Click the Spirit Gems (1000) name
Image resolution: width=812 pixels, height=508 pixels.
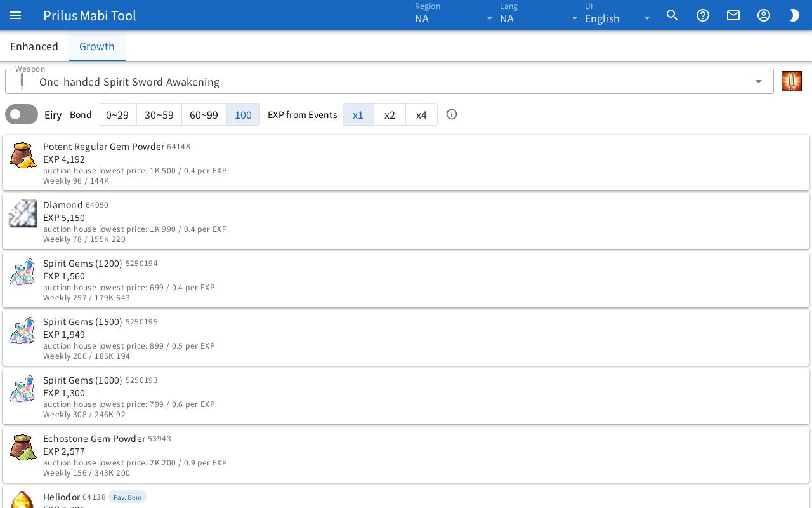point(82,380)
